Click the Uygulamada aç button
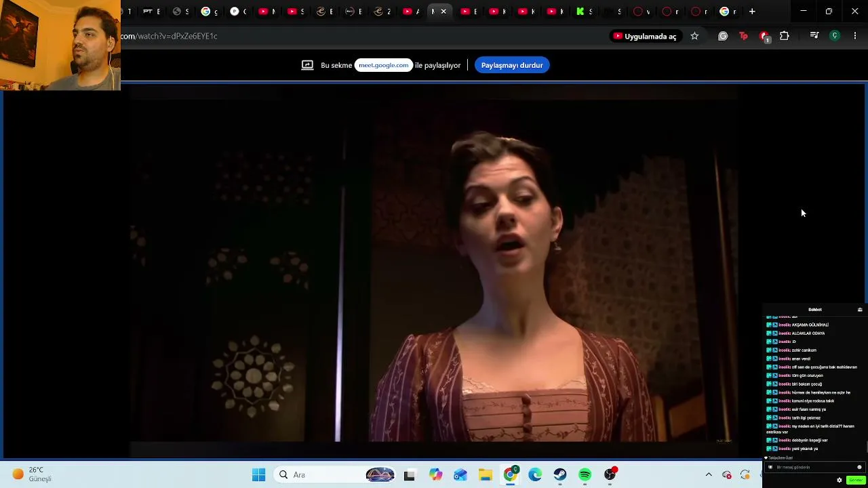Screen dimensions: 868x488 [x=645, y=36]
